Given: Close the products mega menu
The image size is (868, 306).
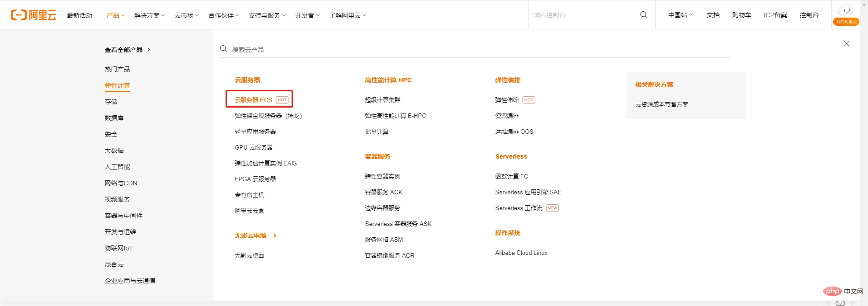Looking at the screenshot, I should coord(846,44).
